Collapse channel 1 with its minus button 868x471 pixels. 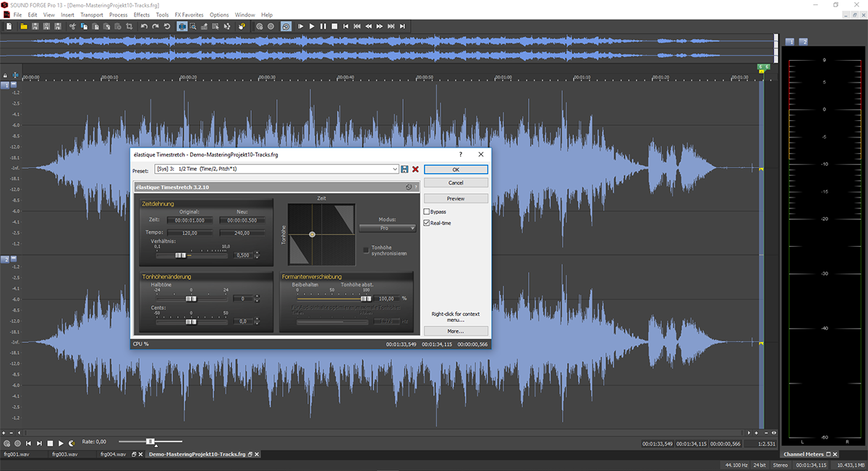(14, 85)
